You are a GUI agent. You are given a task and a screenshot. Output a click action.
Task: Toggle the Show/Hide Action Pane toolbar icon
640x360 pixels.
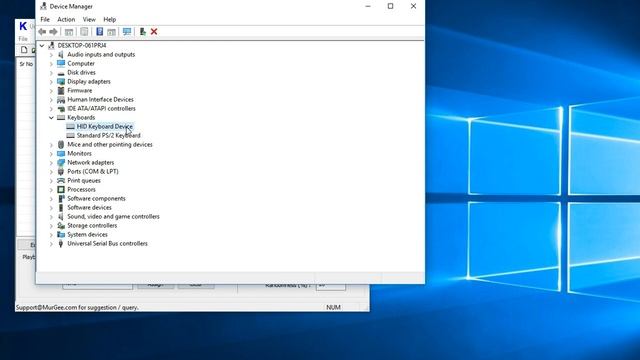pyautogui.click(x=111, y=31)
